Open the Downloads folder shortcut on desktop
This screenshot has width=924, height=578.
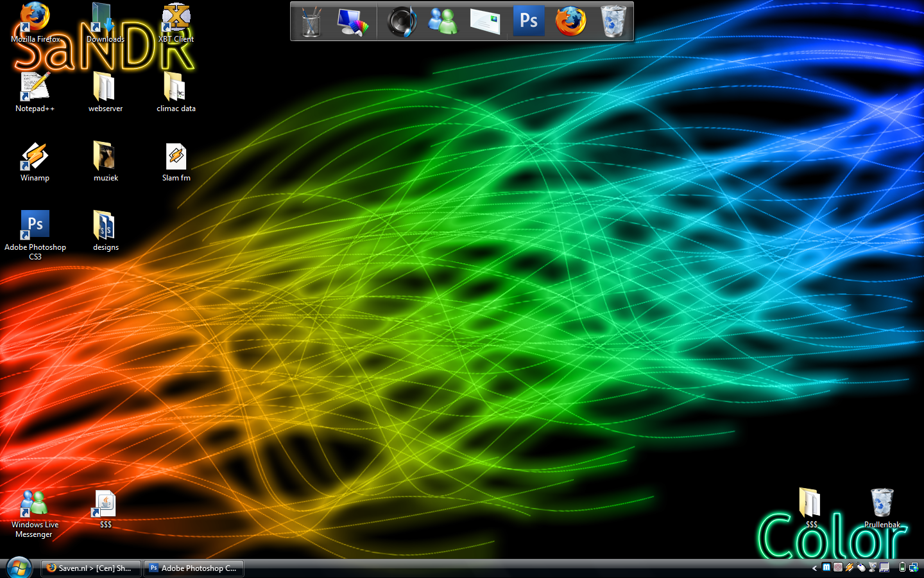point(105,22)
